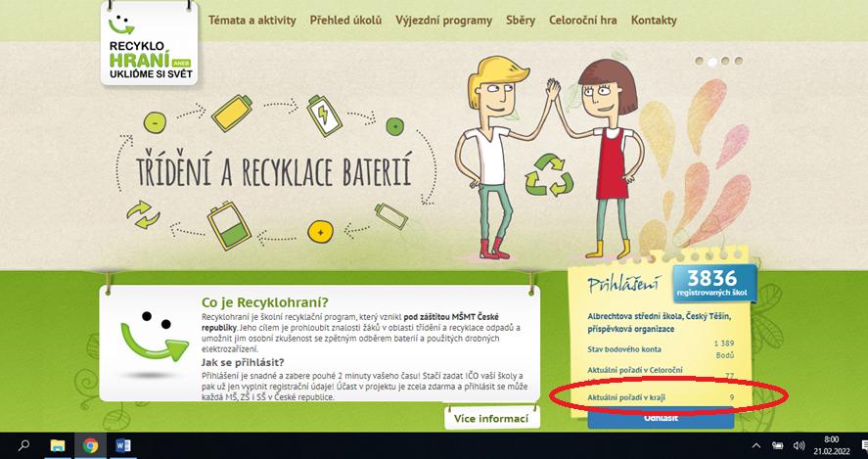Click the Odhlásit button

pyautogui.click(x=661, y=419)
